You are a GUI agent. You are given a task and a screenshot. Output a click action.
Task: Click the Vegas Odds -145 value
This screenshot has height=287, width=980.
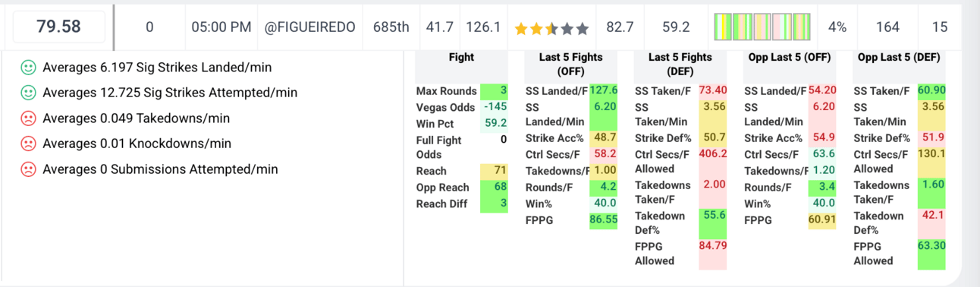click(x=495, y=107)
